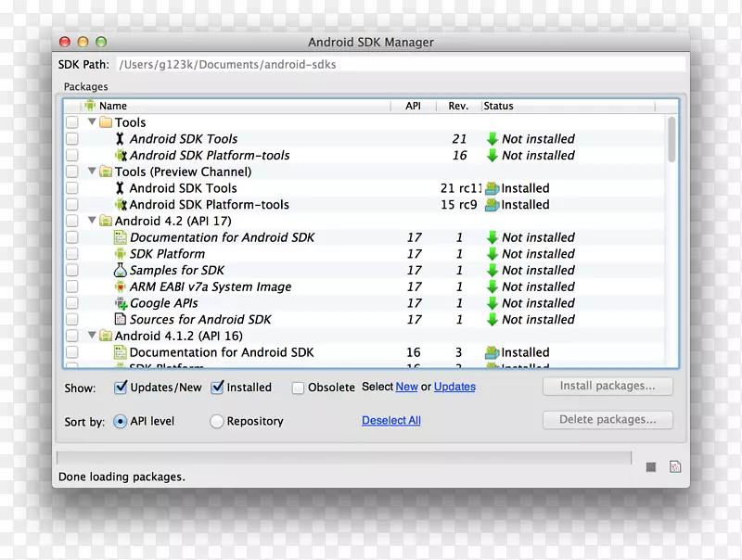
Task: Uncheck the Updates/New filter checkbox
Action: [121, 388]
